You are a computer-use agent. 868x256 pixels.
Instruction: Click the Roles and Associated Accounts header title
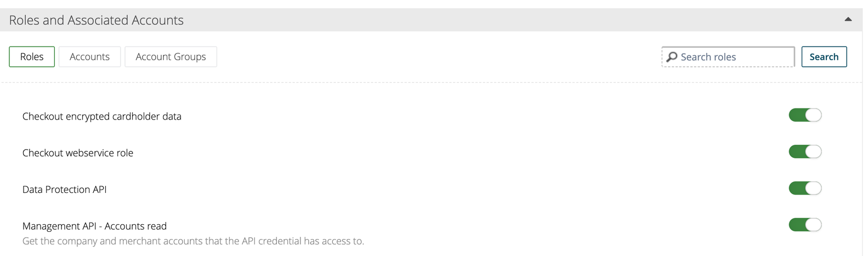[97, 20]
